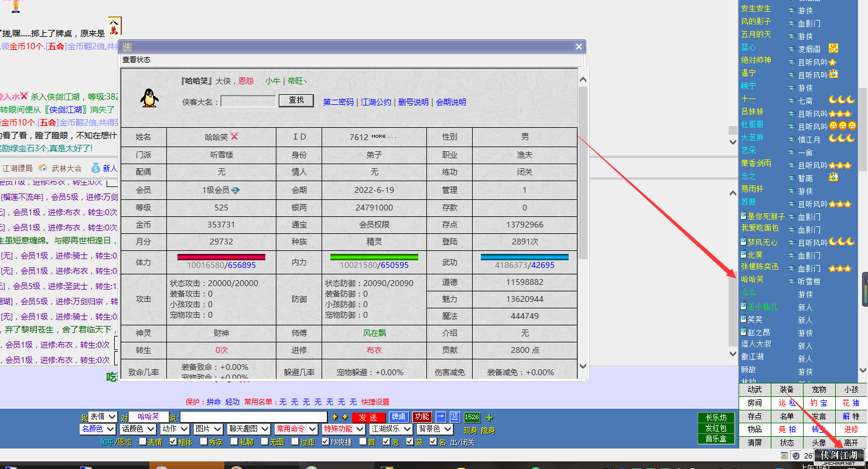Click the money bag icon beside 新人

95,168
